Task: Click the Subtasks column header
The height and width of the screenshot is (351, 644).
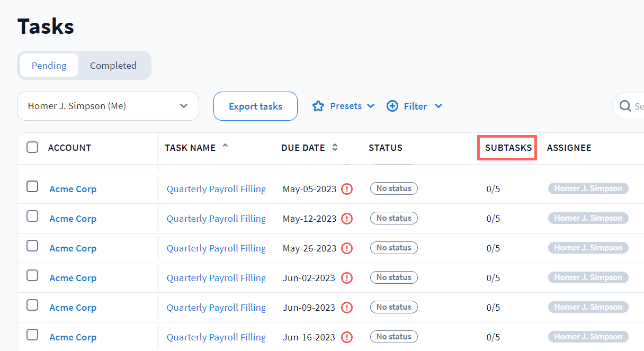Action: (x=508, y=148)
